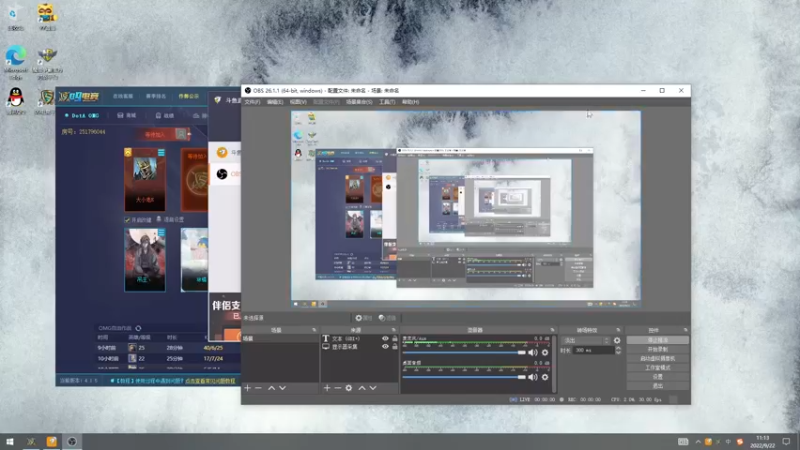Pop out the Sources dock header icon

(393, 330)
